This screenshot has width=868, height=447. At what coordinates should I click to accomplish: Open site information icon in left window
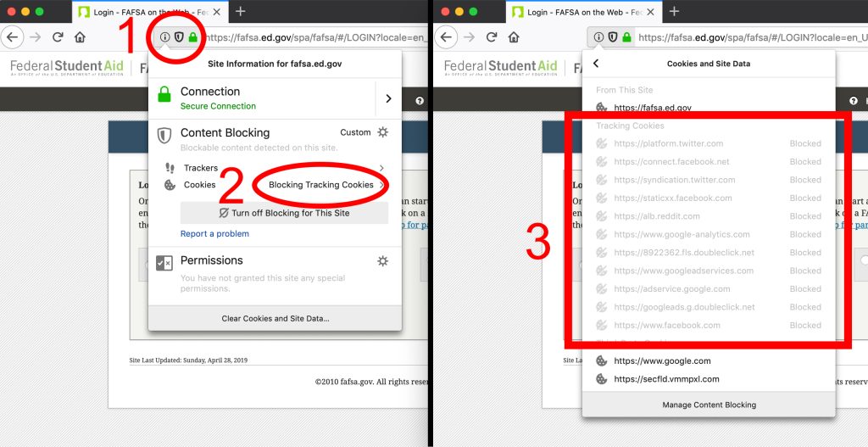tap(165, 37)
